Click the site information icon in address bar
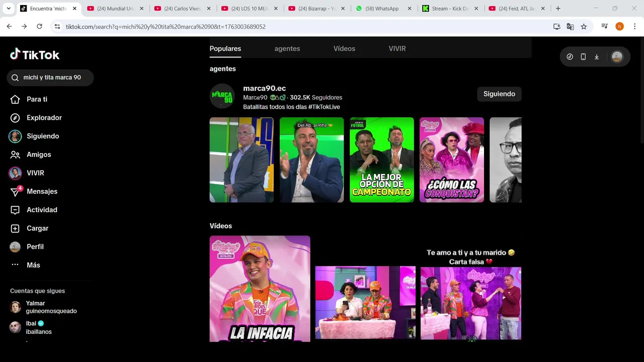The image size is (644, 362). [x=57, y=27]
